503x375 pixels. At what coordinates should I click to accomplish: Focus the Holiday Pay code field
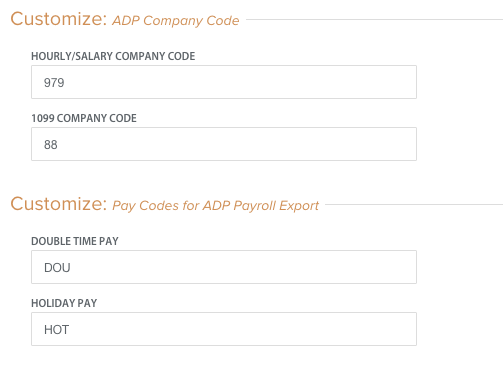tap(224, 329)
